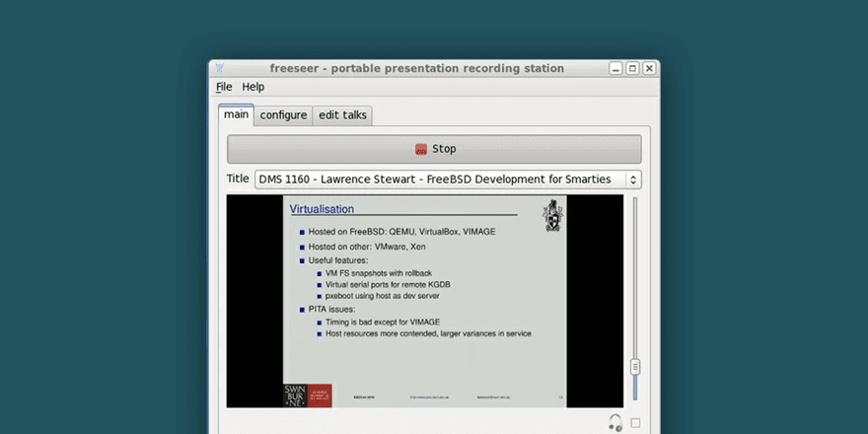The height and width of the screenshot is (434, 868).
Task: Click the video preview area
Action: 425,301
